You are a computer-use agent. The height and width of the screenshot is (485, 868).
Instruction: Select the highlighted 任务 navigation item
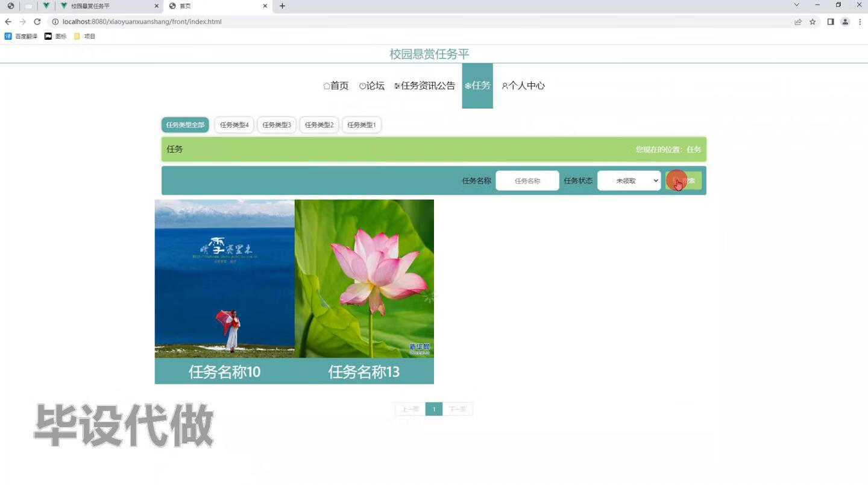tap(477, 86)
